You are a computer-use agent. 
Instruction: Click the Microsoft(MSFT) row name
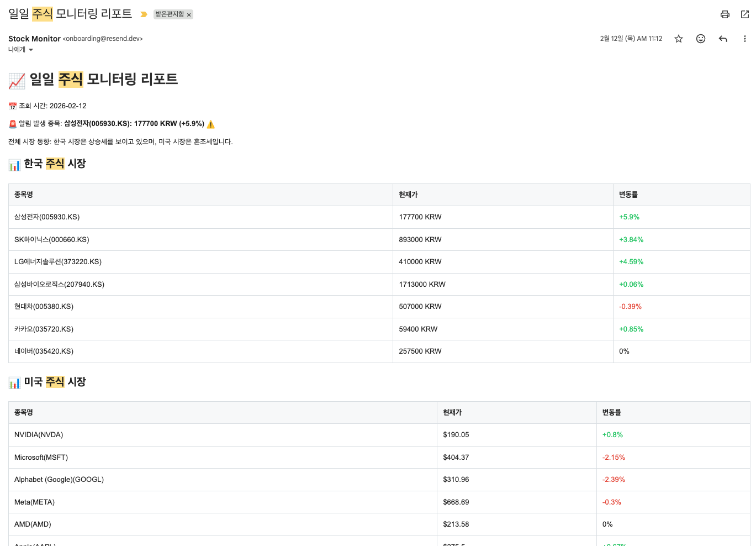point(41,458)
